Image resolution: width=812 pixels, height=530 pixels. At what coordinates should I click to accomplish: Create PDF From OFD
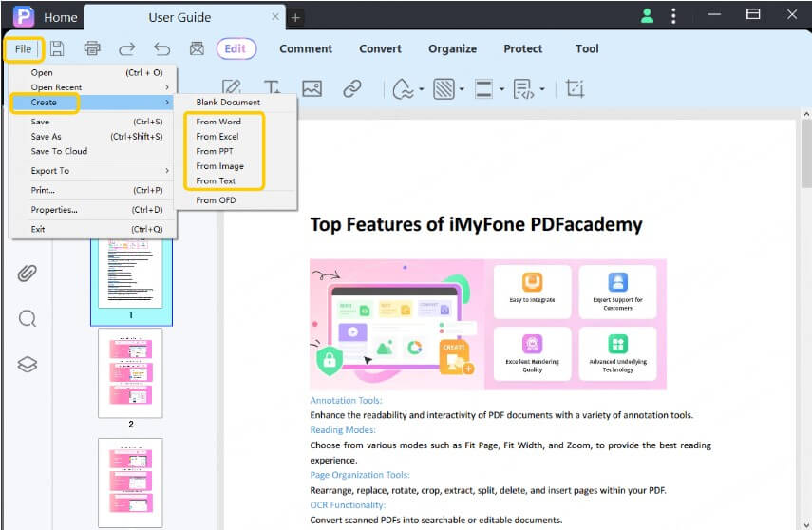236,200
